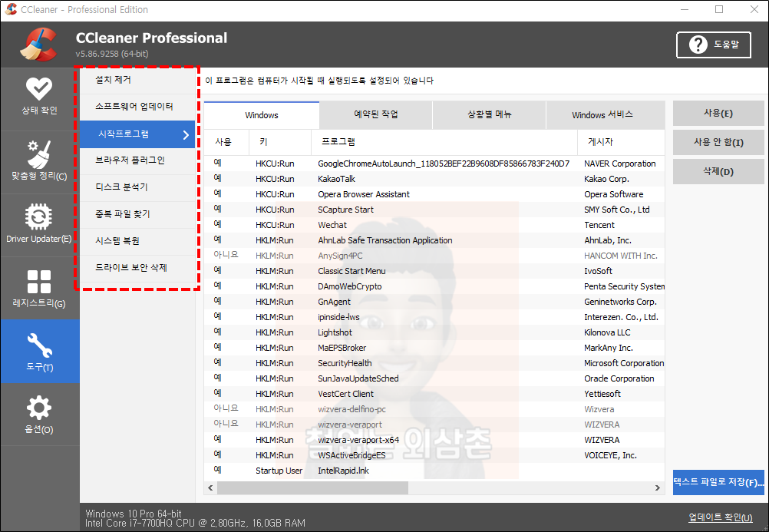Sort by the 사용 column header
The height and width of the screenshot is (532, 769).
point(226,142)
